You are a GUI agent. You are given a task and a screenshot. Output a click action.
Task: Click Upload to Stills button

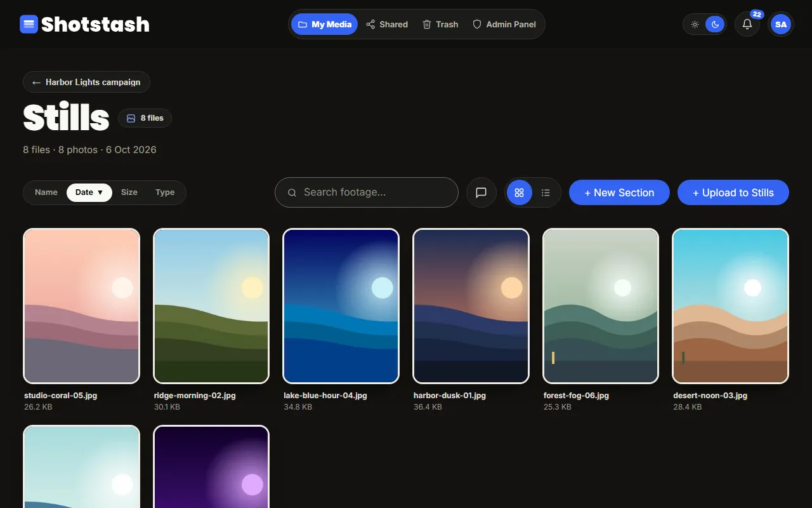(733, 192)
